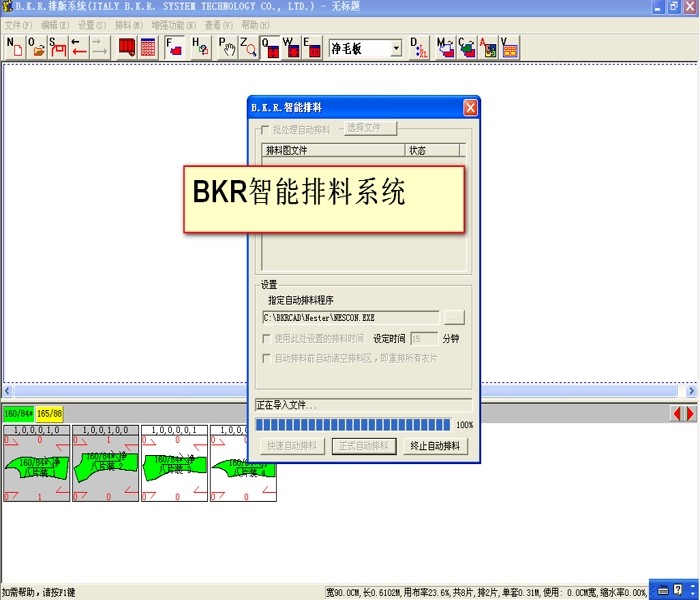Viewport: 700px width, 600px height.
Task: Open the 帮助(H) menu
Action: (x=255, y=25)
